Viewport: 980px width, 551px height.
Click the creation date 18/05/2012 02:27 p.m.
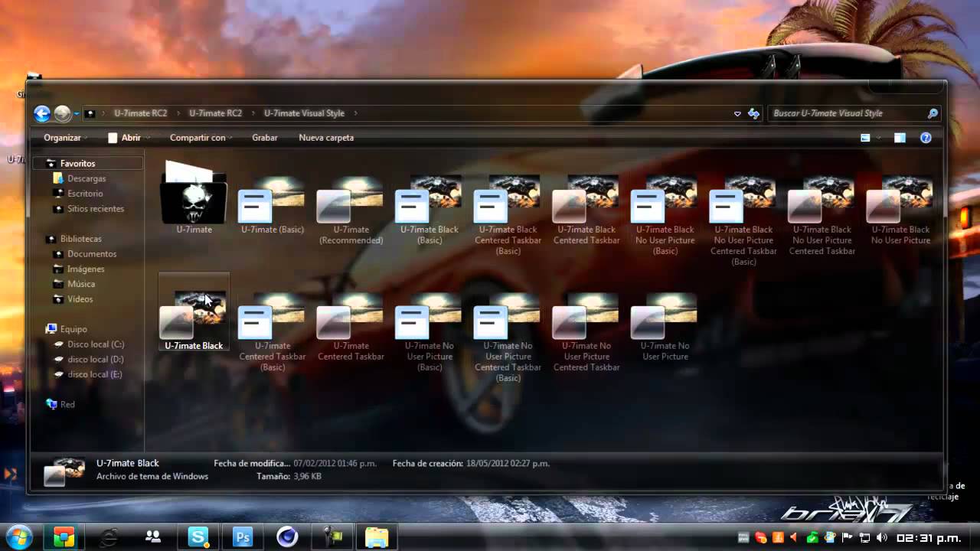pyautogui.click(x=506, y=464)
